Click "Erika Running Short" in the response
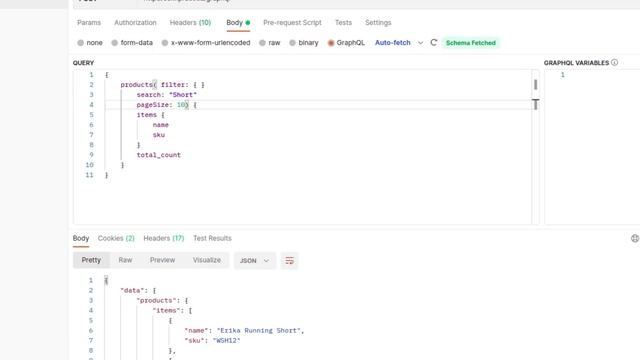The height and width of the screenshot is (360, 640). (x=259, y=331)
